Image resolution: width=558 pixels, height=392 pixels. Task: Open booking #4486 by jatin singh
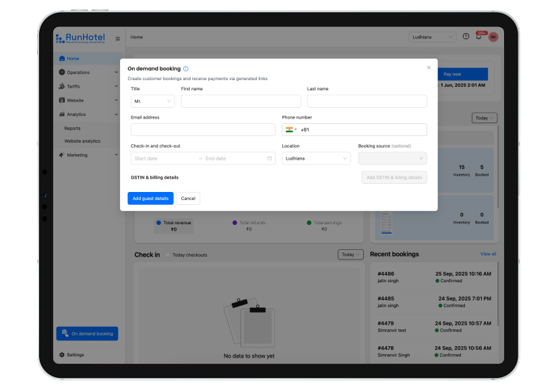pos(434,277)
